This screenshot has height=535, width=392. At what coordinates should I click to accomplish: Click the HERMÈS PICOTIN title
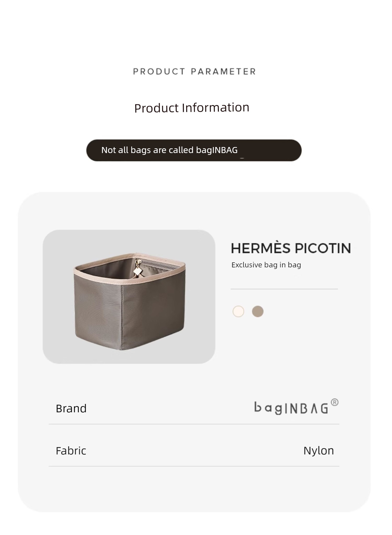coord(291,248)
